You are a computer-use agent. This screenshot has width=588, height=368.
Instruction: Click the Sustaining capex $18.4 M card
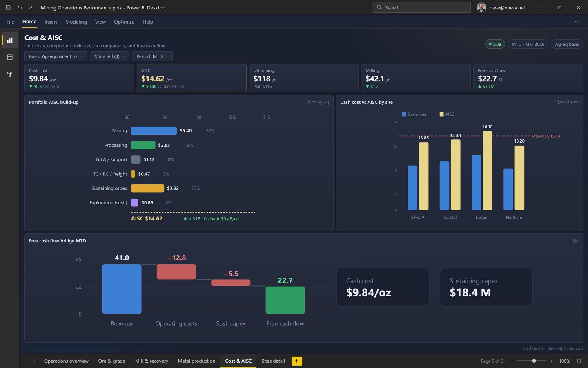coord(486,287)
